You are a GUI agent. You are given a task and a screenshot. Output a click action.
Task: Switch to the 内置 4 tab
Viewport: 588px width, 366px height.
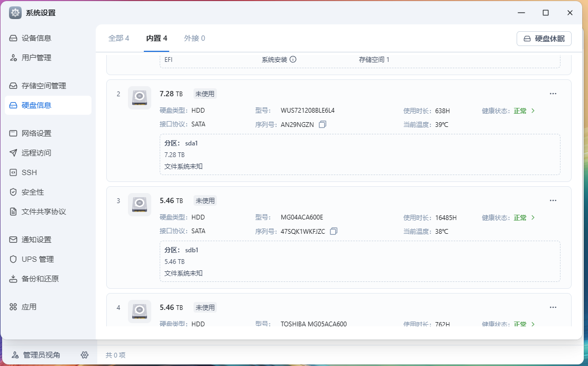click(x=157, y=38)
